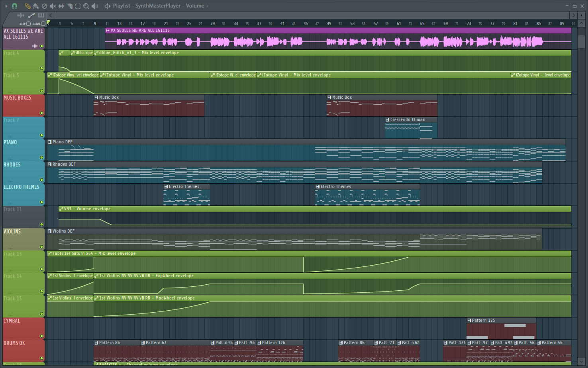Open clip menu of Rhodes DEF clip
The width and height of the screenshot is (588, 368).
[x=50, y=164]
